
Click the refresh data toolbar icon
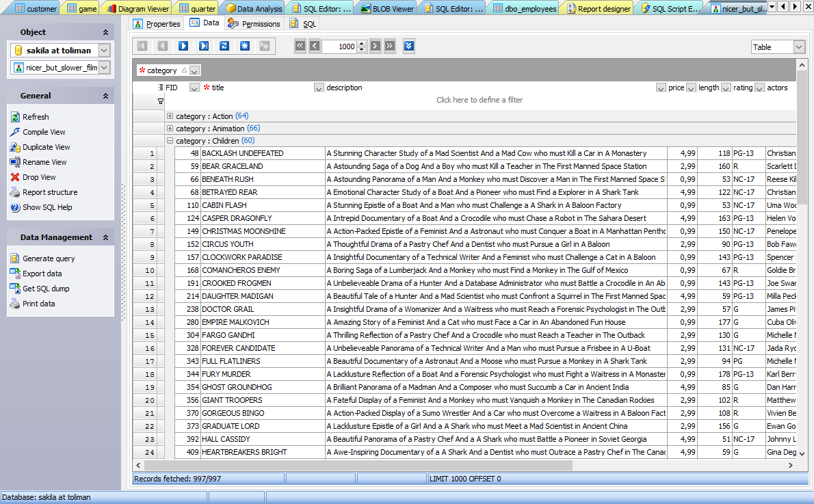pos(224,46)
